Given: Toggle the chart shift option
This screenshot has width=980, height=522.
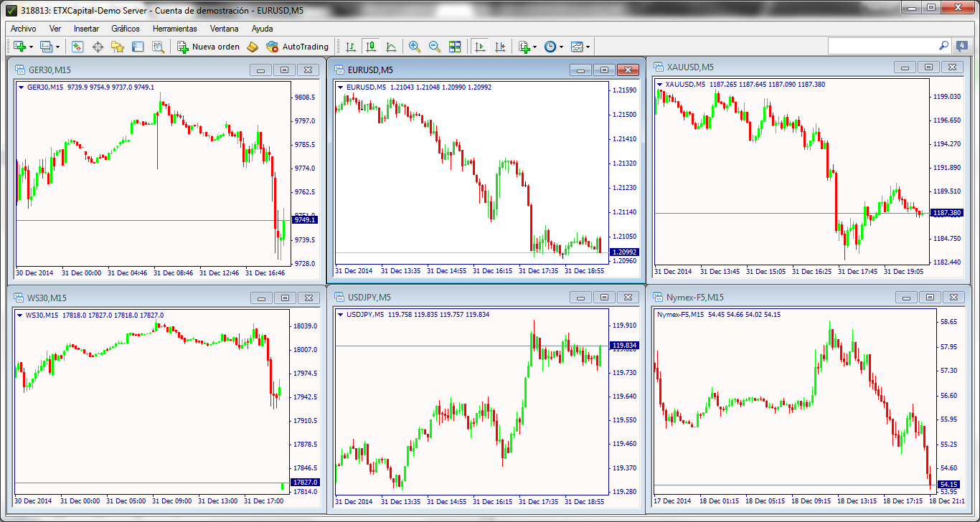Looking at the screenshot, I should 500,47.
